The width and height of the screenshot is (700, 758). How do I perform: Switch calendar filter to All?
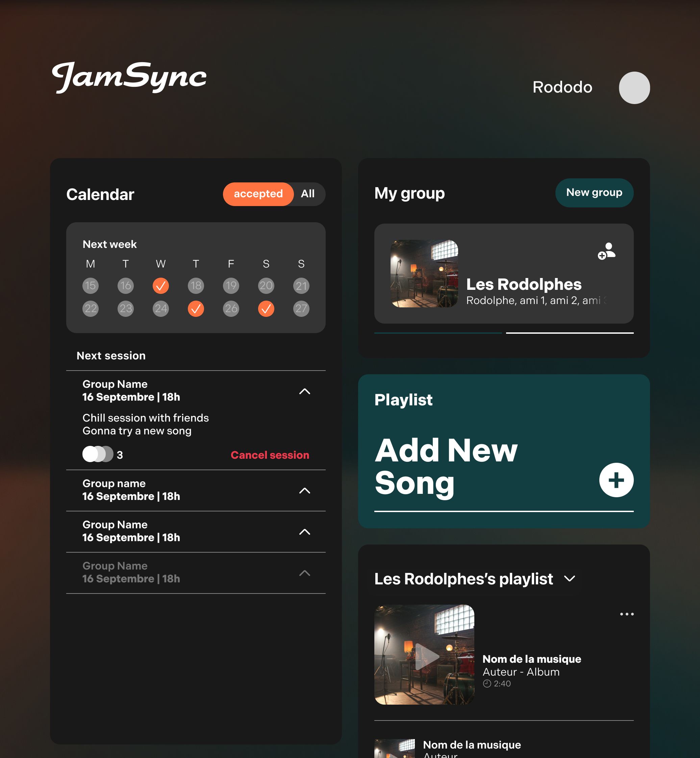(307, 194)
